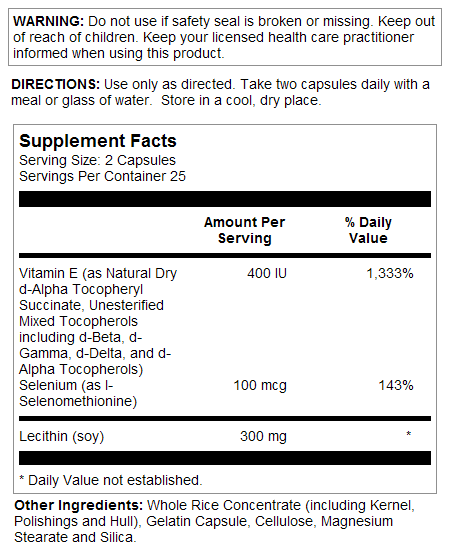Click the % Daily Value column header

[x=368, y=230]
